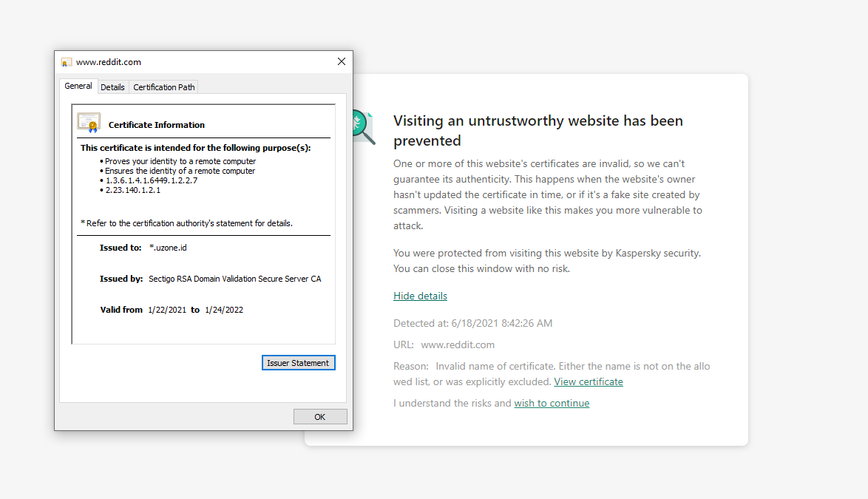
Task: Open the Details tab
Action: tap(112, 87)
